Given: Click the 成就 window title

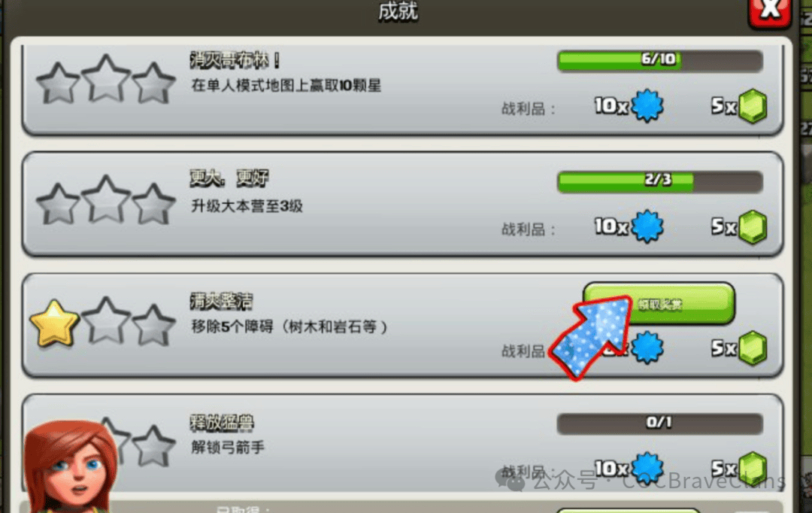Looking at the screenshot, I should coord(398,11).
